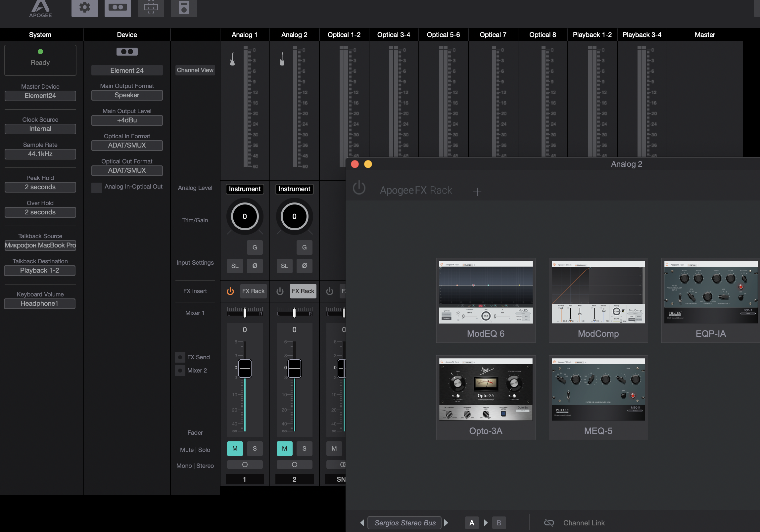Image resolution: width=760 pixels, height=532 pixels.
Task: Invert phase on Analog 1
Action: click(255, 266)
